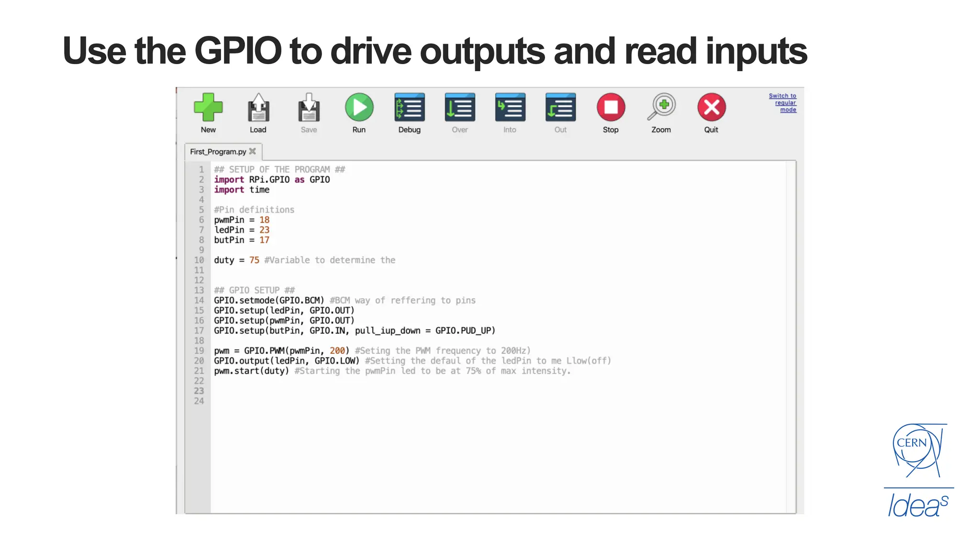Close the First_Program.py tab
This screenshot has height=551, width=980.
(x=253, y=151)
